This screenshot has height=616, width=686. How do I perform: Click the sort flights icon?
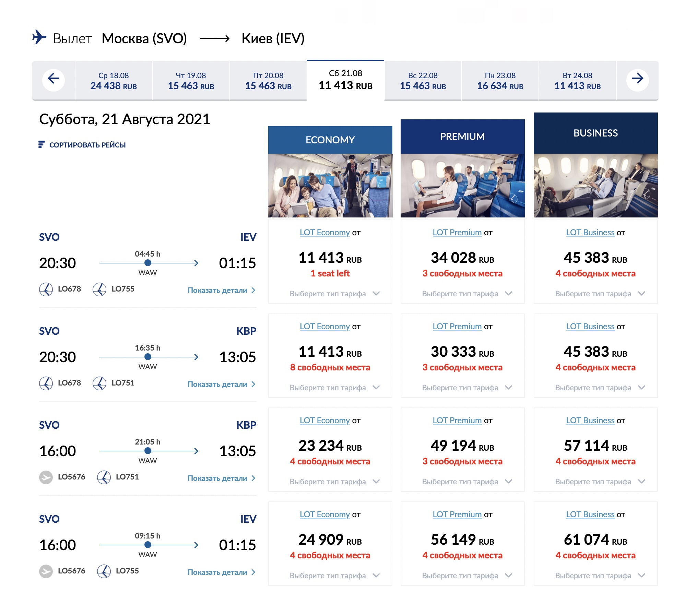tap(42, 145)
